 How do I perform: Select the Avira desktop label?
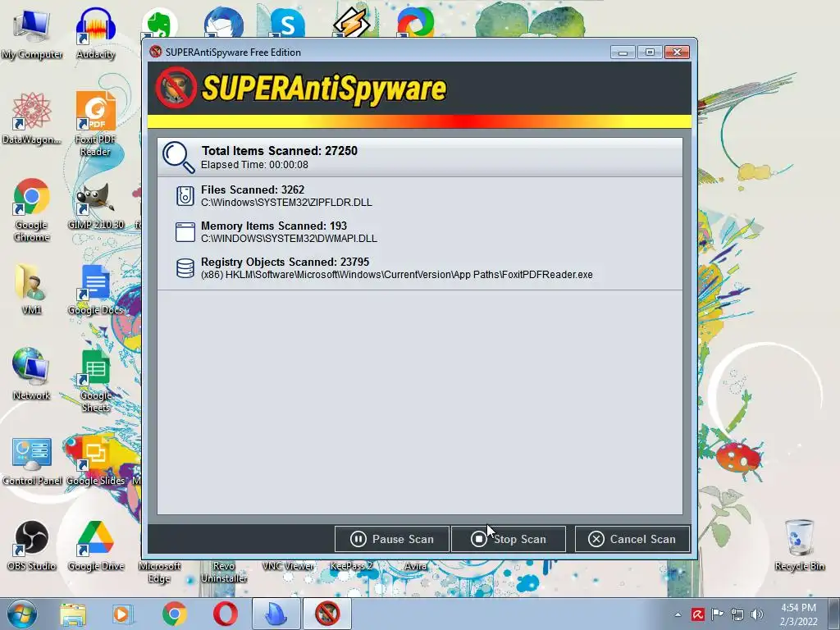point(415,566)
